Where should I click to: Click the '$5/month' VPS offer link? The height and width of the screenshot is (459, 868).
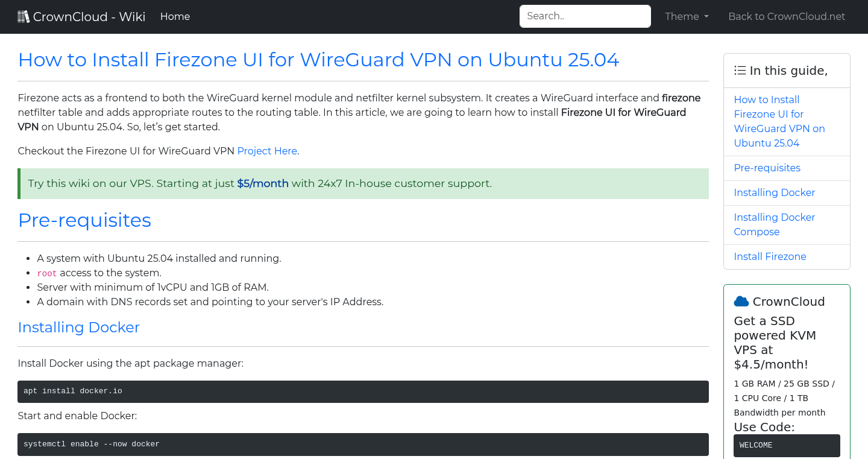262,183
